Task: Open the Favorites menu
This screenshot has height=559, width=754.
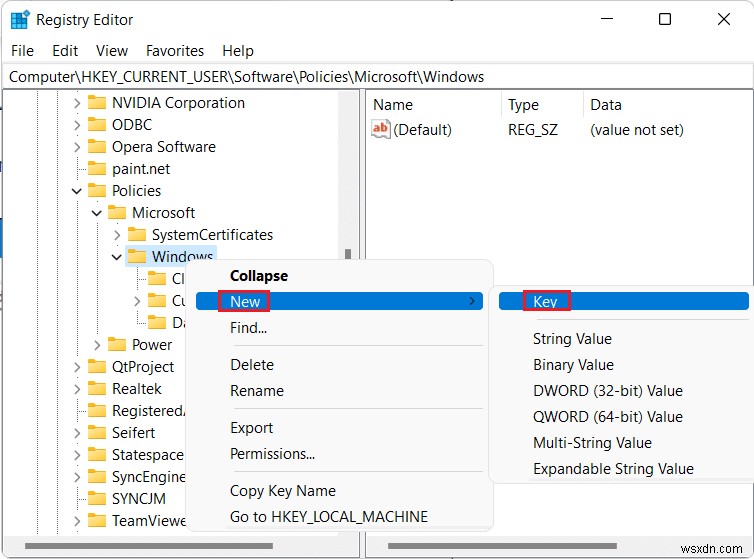Action: (x=174, y=51)
